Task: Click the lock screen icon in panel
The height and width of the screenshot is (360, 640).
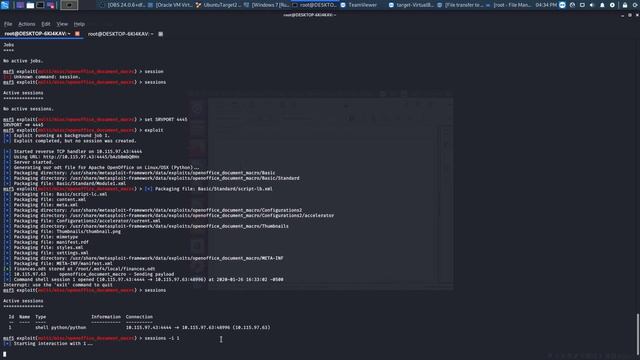Action: click(625, 5)
